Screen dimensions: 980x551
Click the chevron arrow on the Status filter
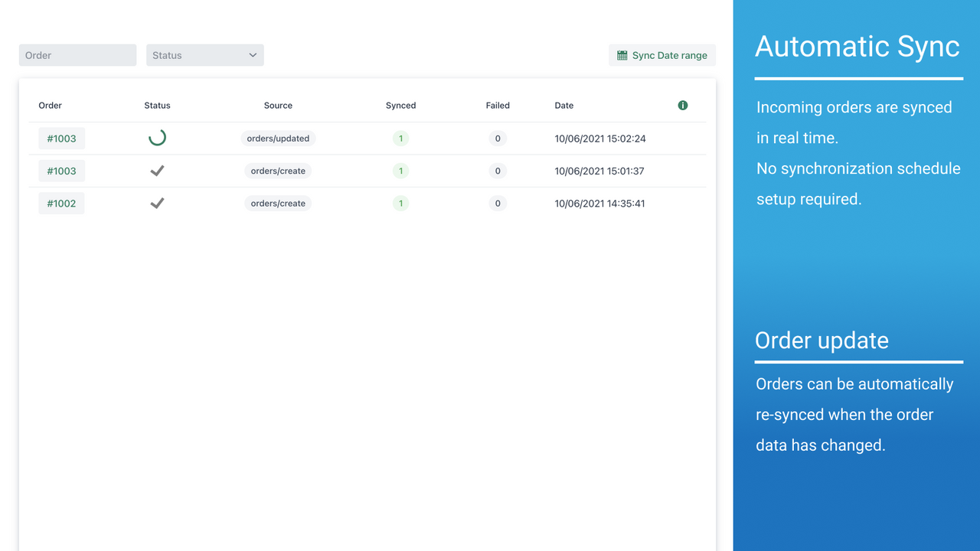[253, 55]
